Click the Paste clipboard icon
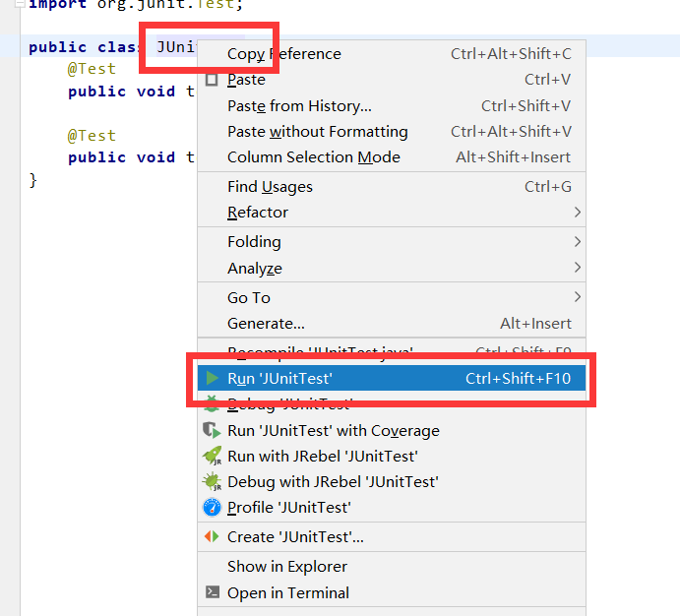Viewport: 680px width, 616px height. pos(212,80)
